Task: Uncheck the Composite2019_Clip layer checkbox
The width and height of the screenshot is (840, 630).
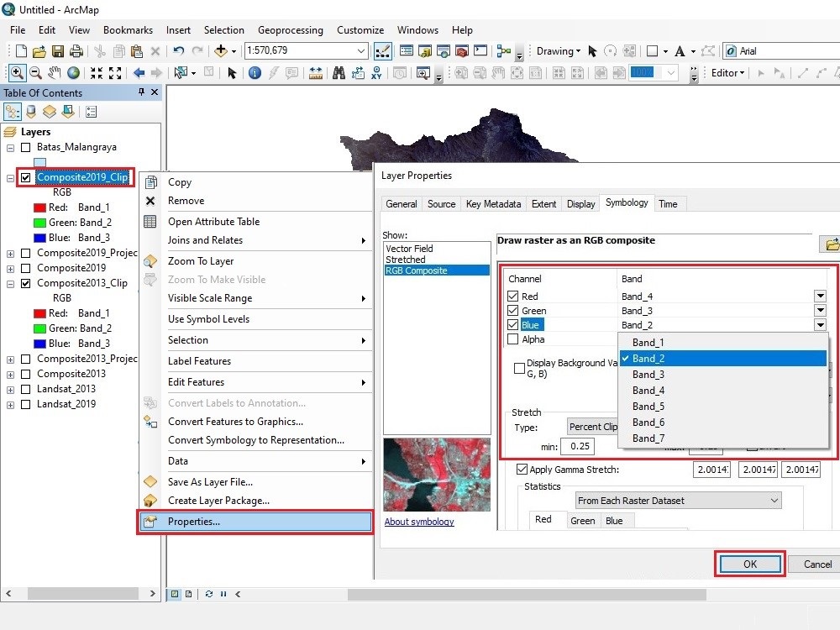Action: coord(25,177)
